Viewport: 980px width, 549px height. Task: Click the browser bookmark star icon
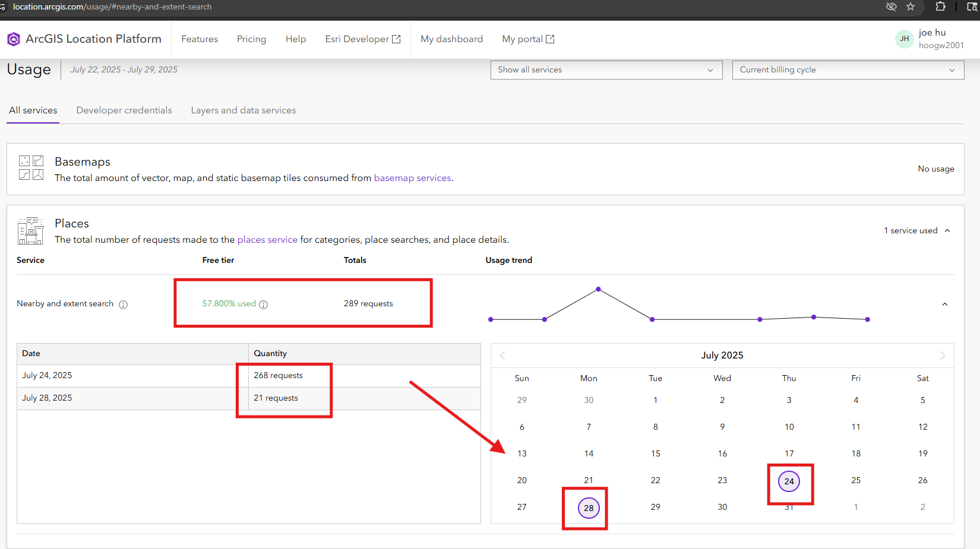click(x=911, y=7)
